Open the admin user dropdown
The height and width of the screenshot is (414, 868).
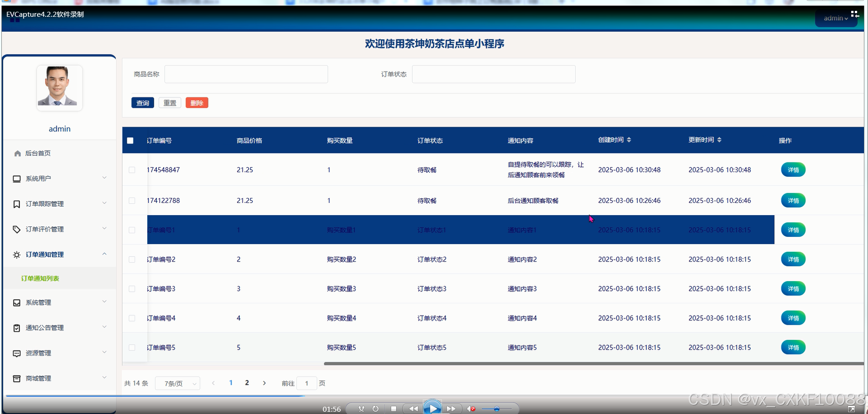[835, 18]
